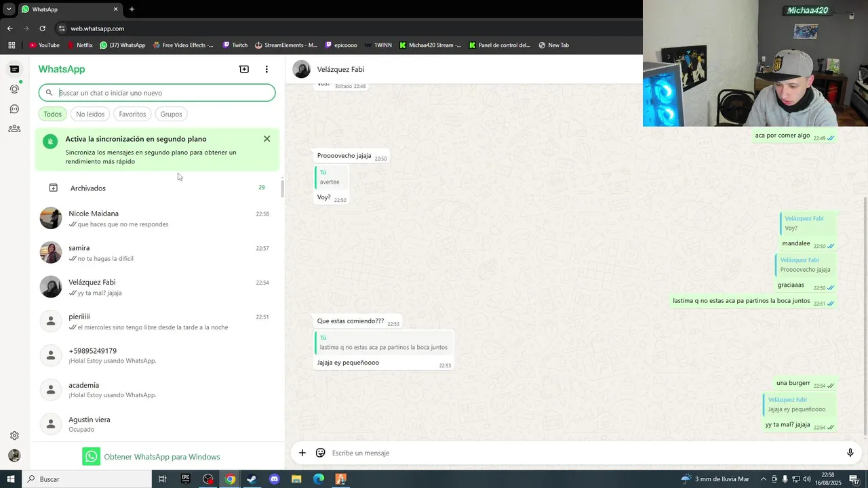Viewport: 868px width, 488px height.
Task: Close the WhatsApp browser tab
Action: click(115, 9)
